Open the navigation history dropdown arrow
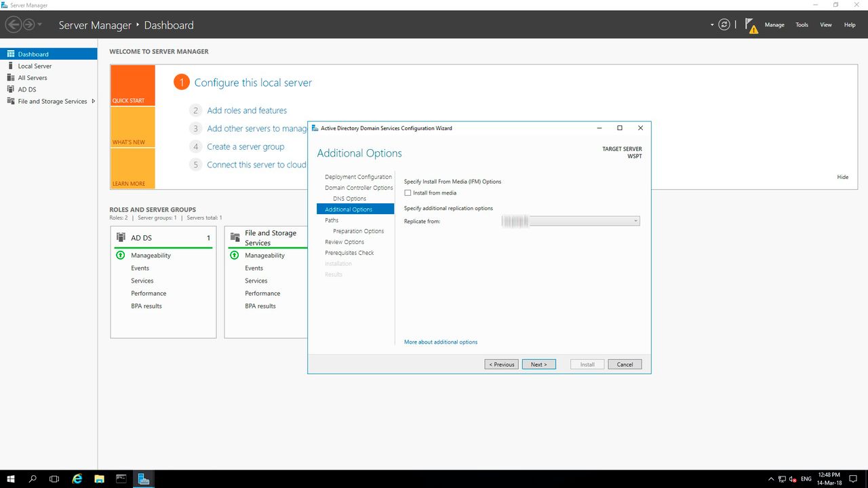Viewport: 868px width, 488px height. point(40,25)
